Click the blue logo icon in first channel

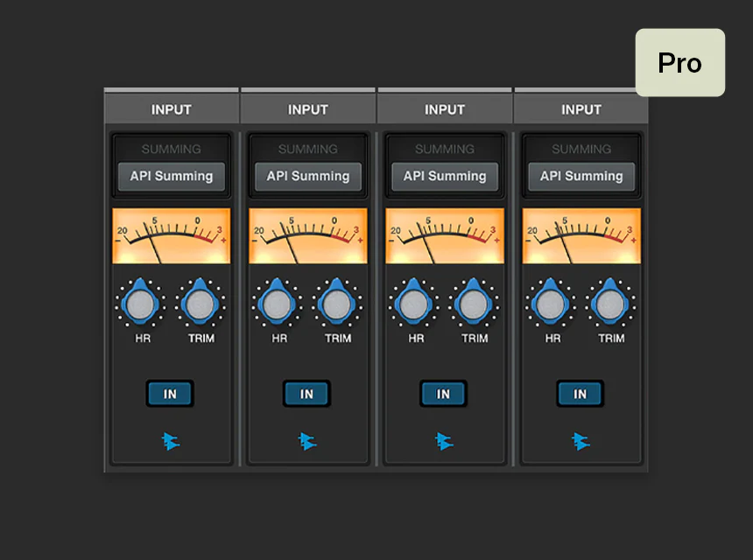(171, 442)
